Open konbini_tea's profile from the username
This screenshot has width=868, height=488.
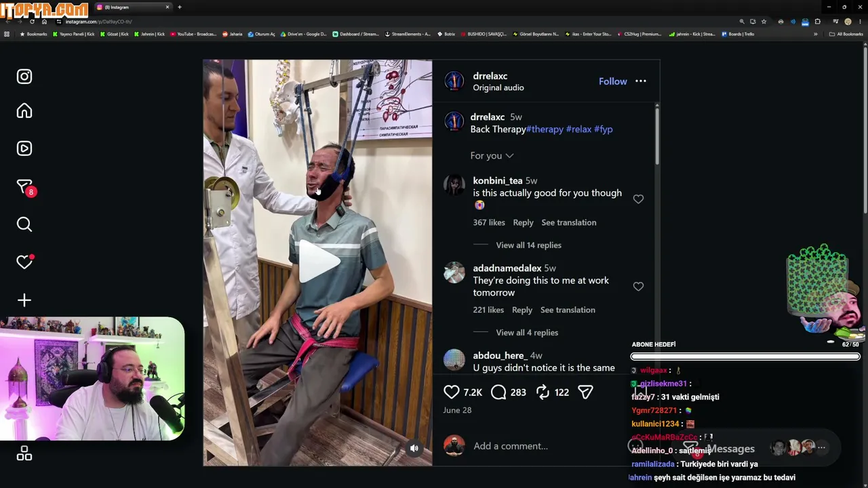tap(498, 181)
